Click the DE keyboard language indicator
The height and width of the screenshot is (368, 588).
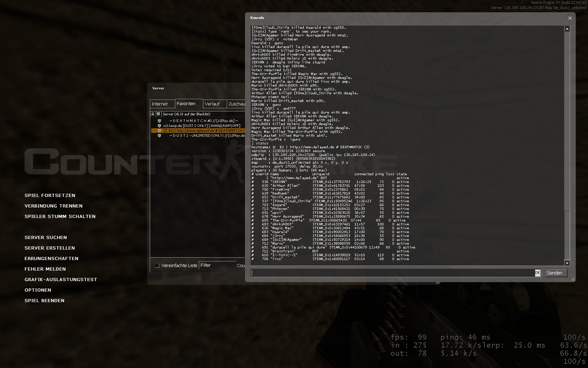538,273
